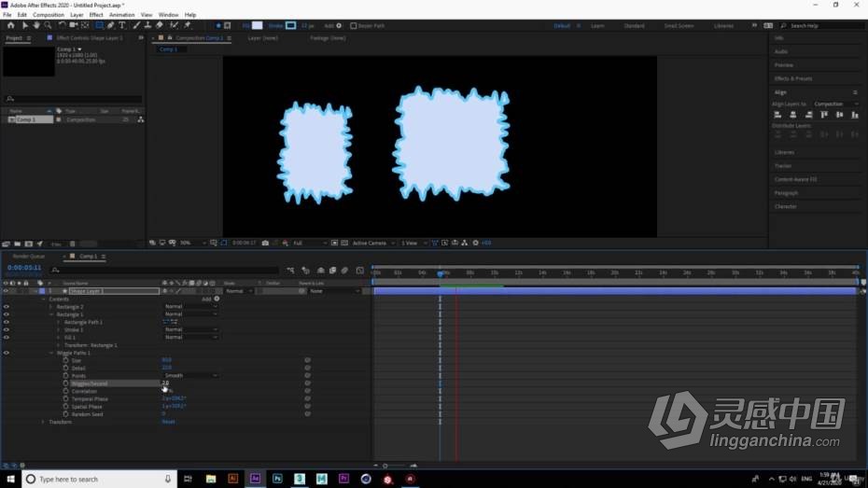
Task: Hide Rectangle 1 with its eye icon
Action: point(7,314)
